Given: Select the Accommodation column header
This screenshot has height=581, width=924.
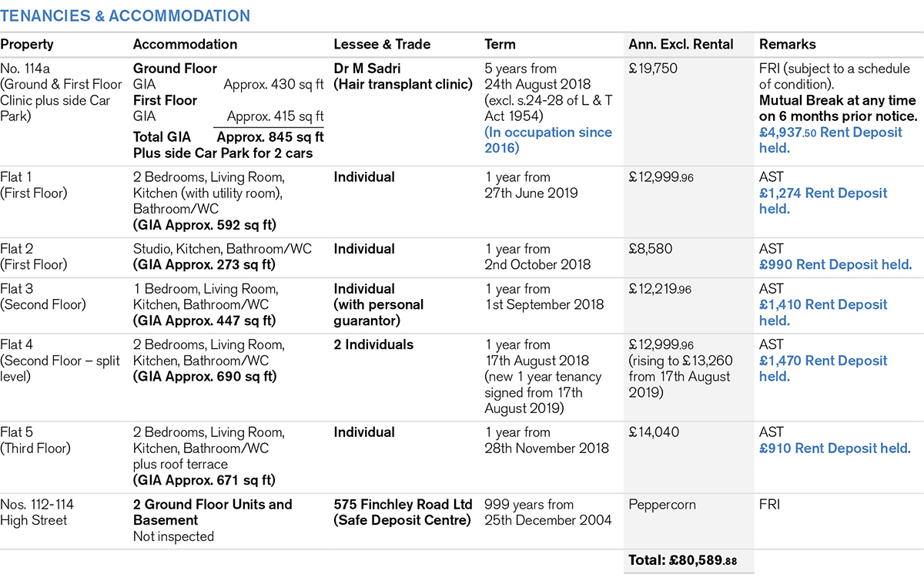Looking at the screenshot, I should pyautogui.click(x=185, y=44).
